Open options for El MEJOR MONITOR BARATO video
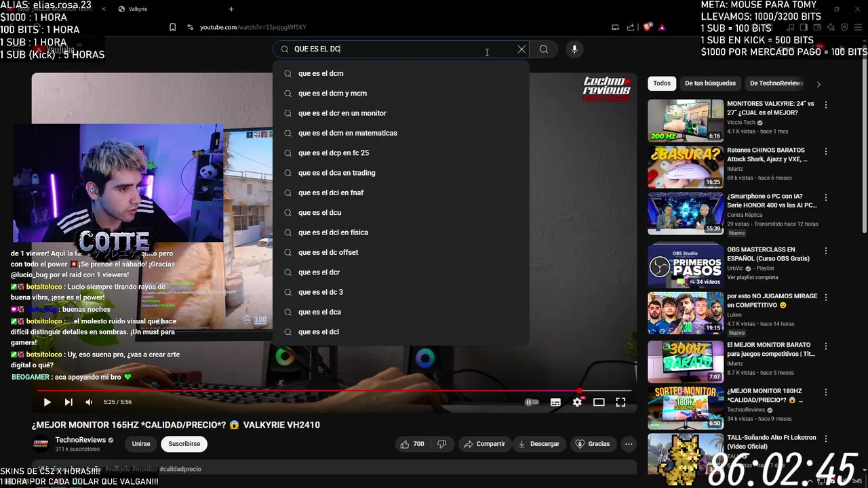The width and height of the screenshot is (868, 488). click(x=826, y=346)
